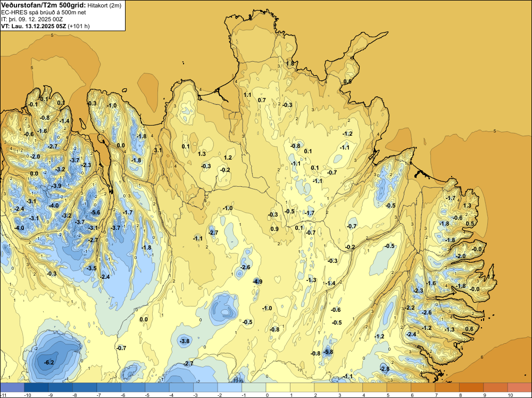This screenshot has width=532, height=398.
Task: Pick the legend swatch between -4 and -3
Action: point(181,387)
